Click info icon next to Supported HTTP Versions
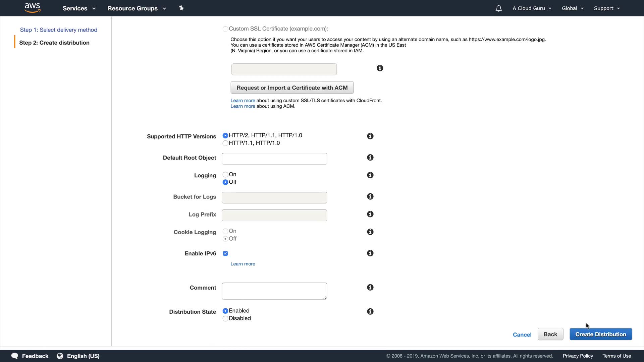The height and width of the screenshot is (362, 644). coord(370,136)
